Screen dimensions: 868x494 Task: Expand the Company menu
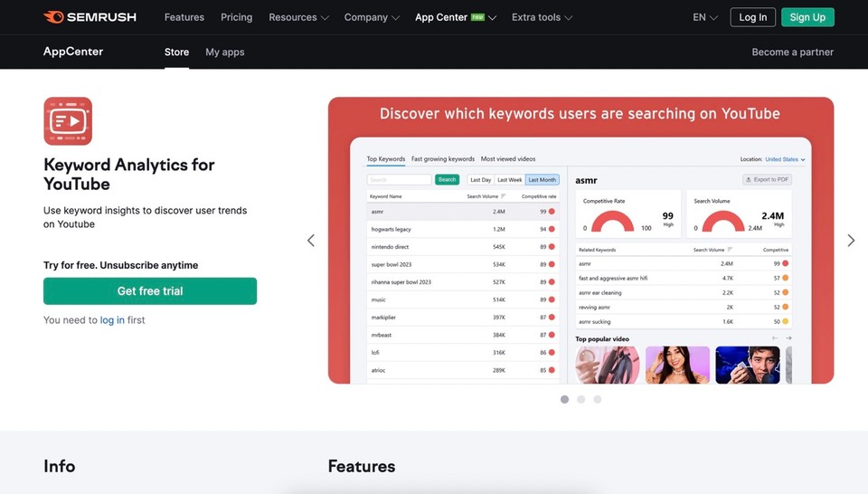(x=372, y=17)
